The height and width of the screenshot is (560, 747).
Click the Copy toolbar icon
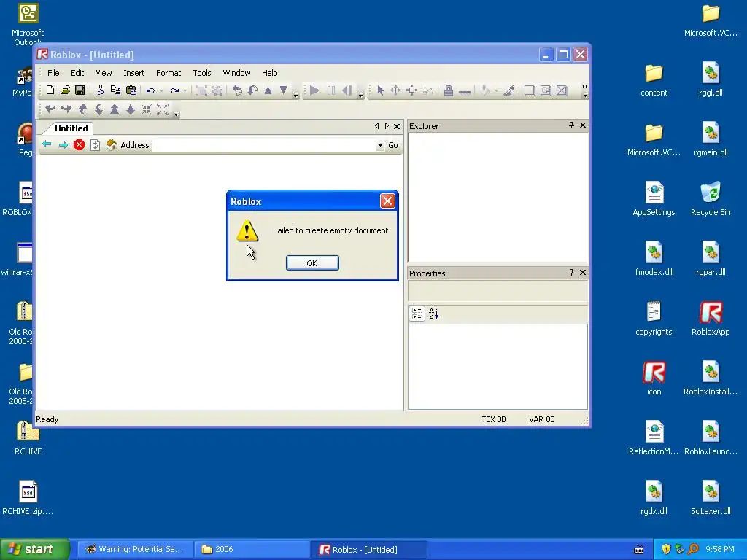click(115, 90)
